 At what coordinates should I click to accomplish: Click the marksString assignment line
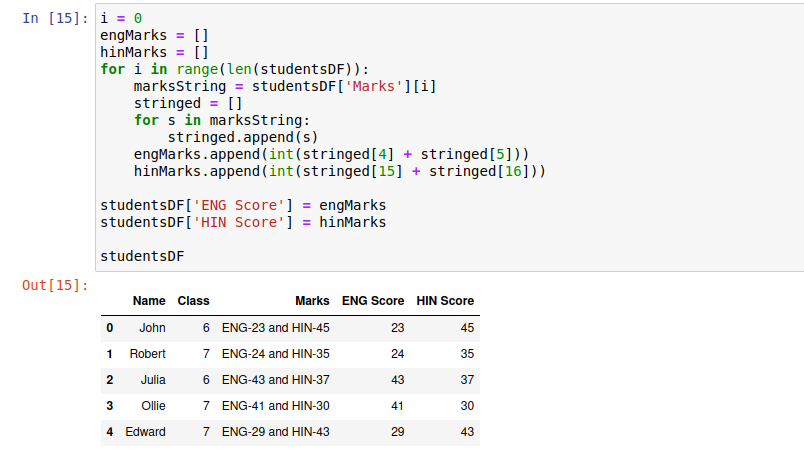click(x=285, y=86)
